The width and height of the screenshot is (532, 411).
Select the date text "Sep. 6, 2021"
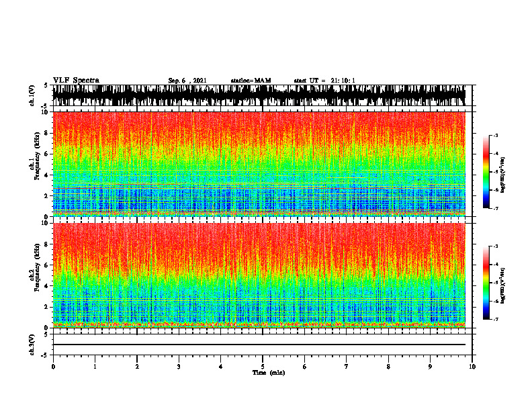tap(187, 81)
